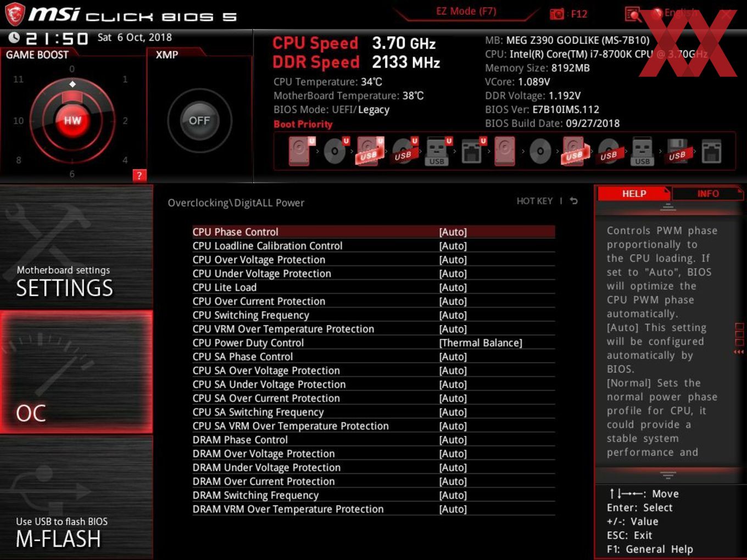Select the legacy CD/DVD boot icon
The width and height of the screenshot is (747, 560).
click(540, 151)
